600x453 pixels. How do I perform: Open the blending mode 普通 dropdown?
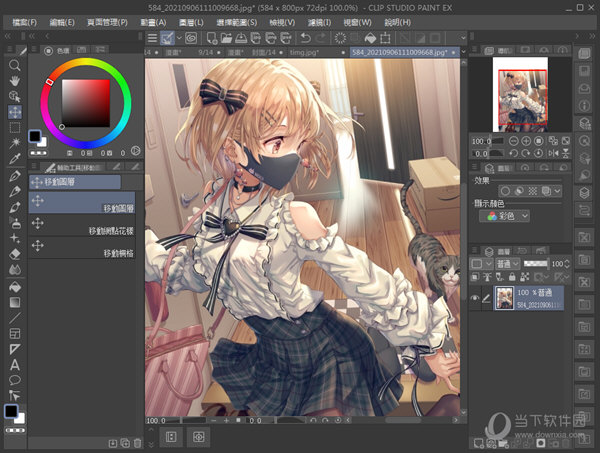coord(508,264)
